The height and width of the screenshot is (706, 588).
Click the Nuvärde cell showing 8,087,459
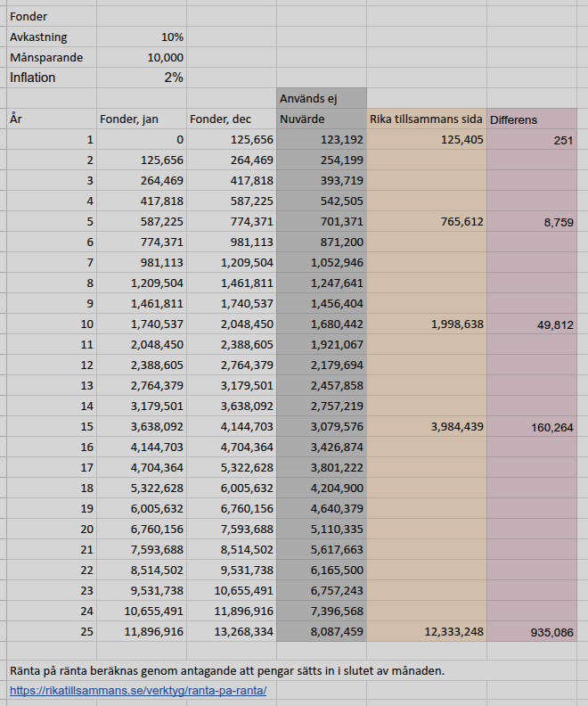[x=321, y=631]
